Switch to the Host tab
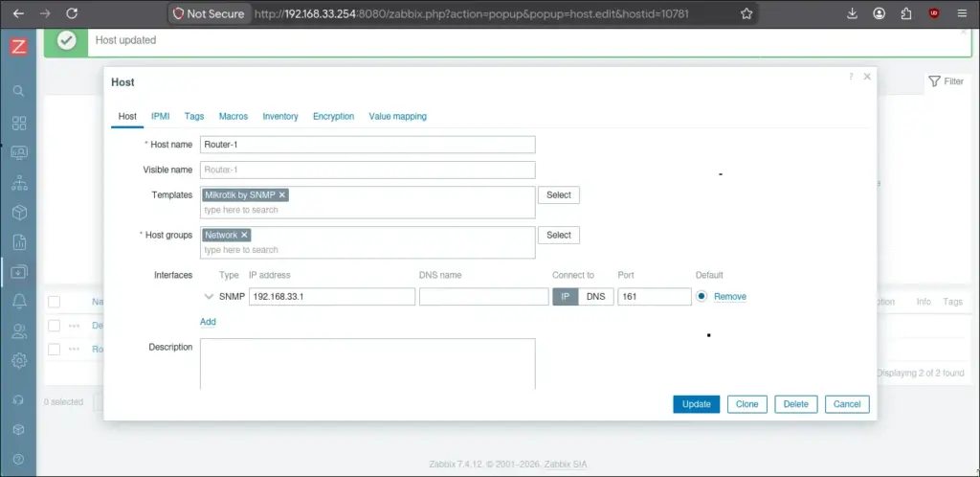This screenshot has height=477, width=980. (x=127, y=116)
